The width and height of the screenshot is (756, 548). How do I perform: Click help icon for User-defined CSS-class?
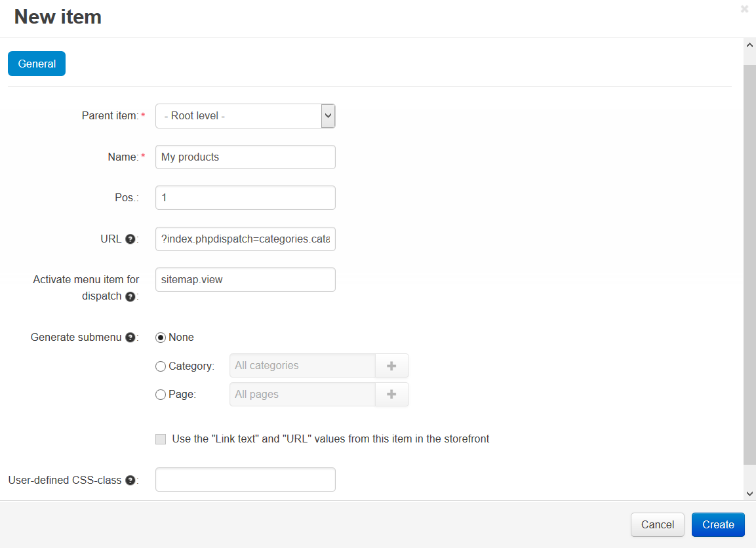tap(130, 480)
